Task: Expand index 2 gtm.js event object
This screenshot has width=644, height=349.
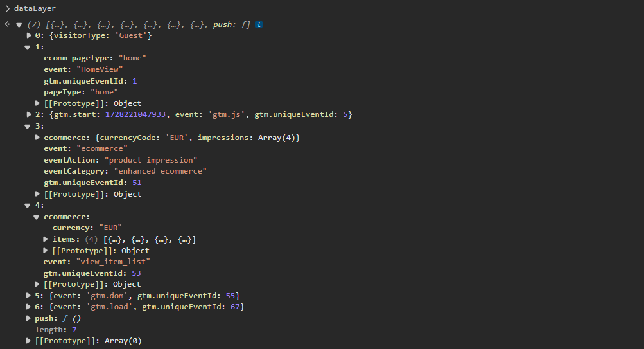Action: coord(29,114)
